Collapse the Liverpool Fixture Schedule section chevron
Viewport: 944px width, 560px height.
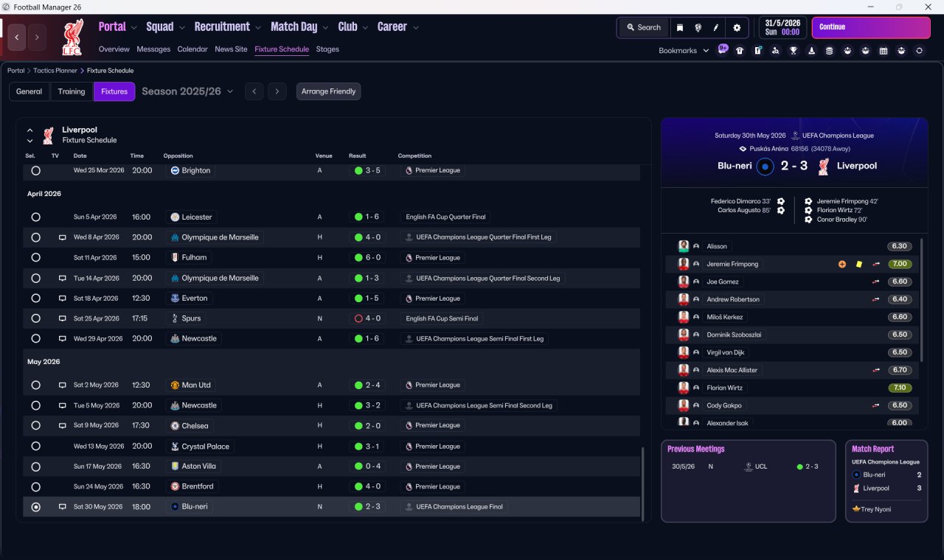[30, 130]
